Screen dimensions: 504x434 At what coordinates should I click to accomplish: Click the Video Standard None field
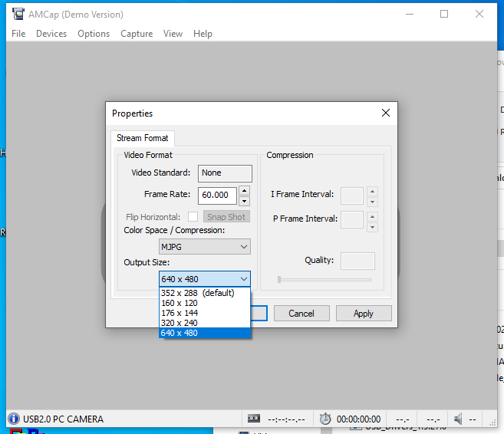225,173
